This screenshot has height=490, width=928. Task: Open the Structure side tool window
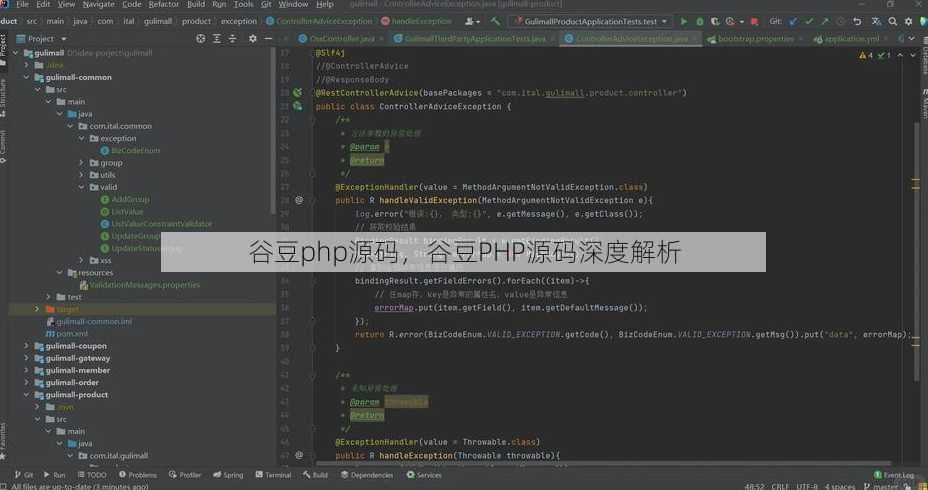[x=4, y=98]
